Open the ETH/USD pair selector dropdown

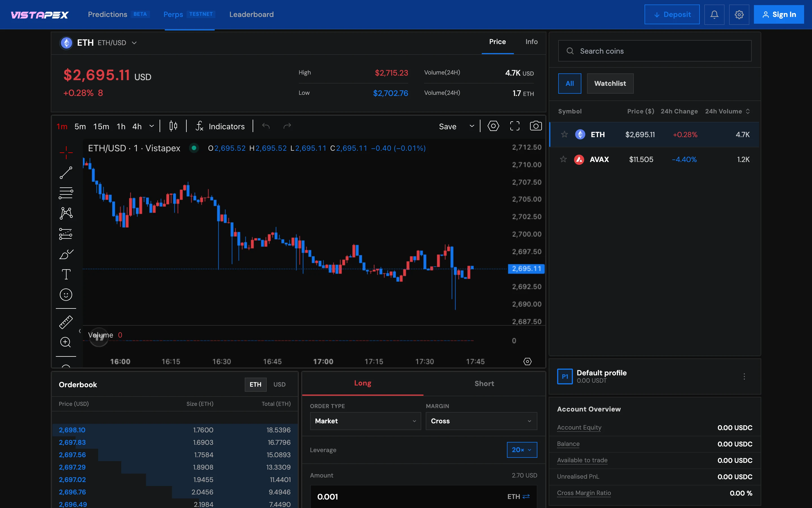tap(134, 43)
